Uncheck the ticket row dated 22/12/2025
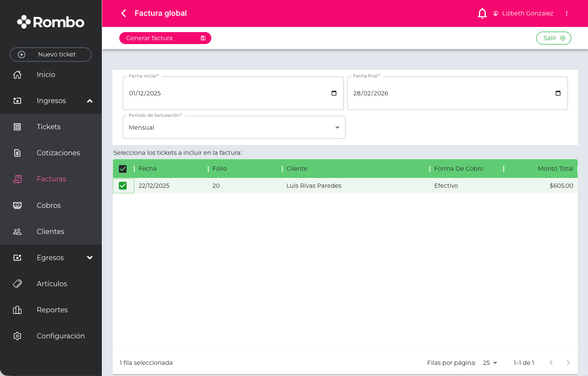 pos(123,186)
